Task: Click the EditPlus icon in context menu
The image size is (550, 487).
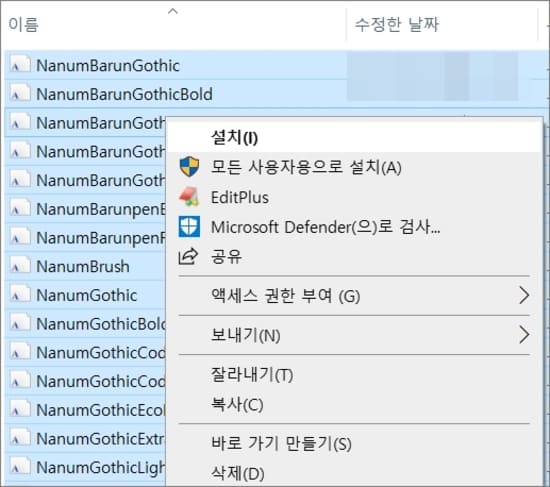Action: [x=189, y=196]
